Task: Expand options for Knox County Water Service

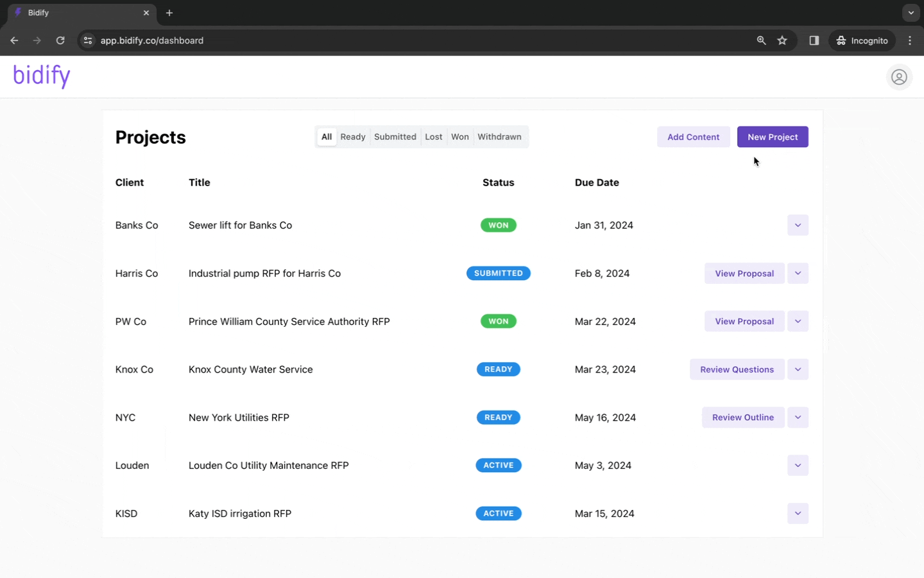Action: [798, 369]
